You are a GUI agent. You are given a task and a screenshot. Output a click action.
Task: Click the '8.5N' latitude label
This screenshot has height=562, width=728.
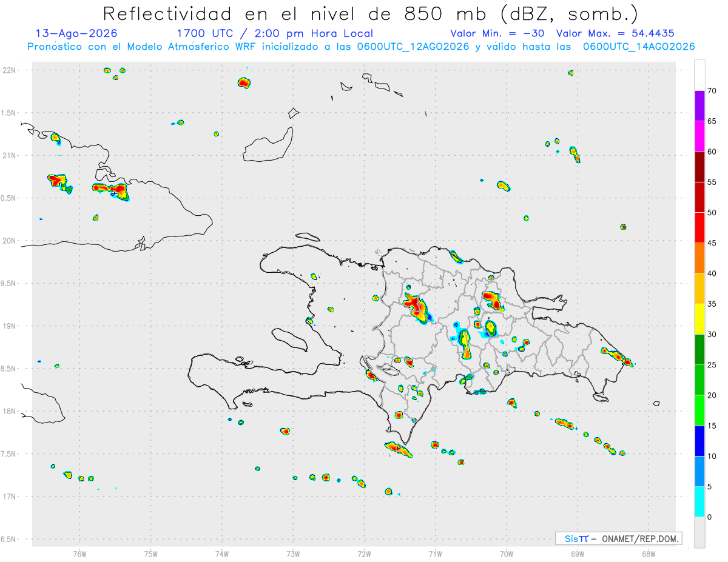[10, 369]
